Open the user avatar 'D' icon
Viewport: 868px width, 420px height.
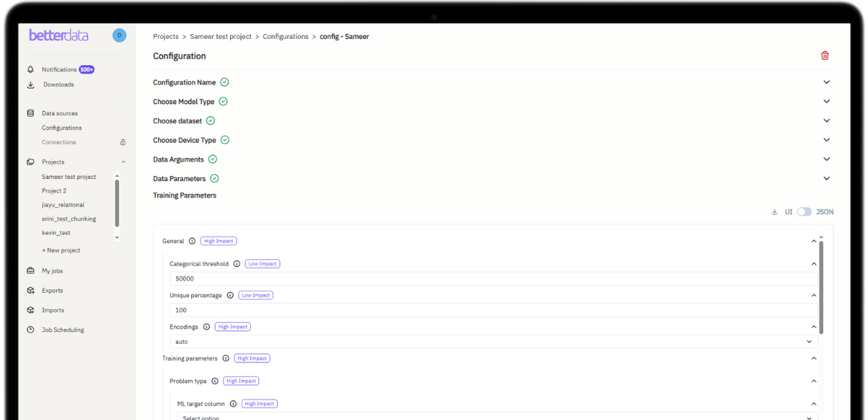tap(119, 35)
